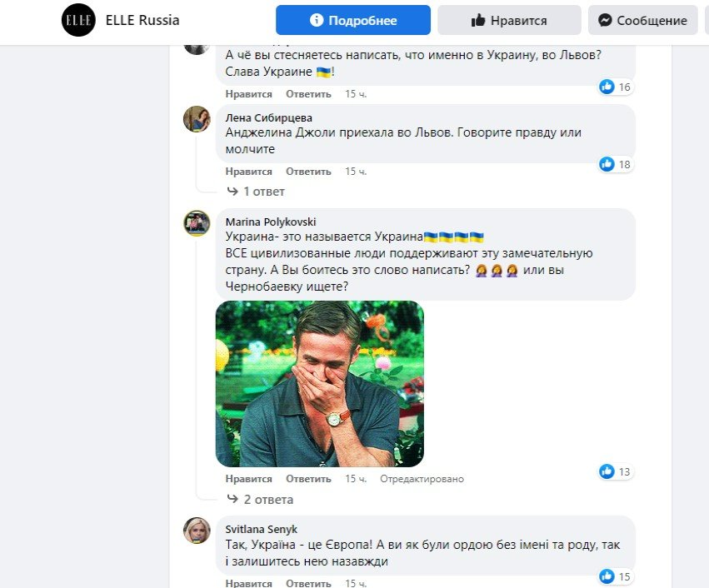The height and width of the screenshot is (588, 709).
Task: Open the ELLE Russia page logo
Action: click(79, 20)
